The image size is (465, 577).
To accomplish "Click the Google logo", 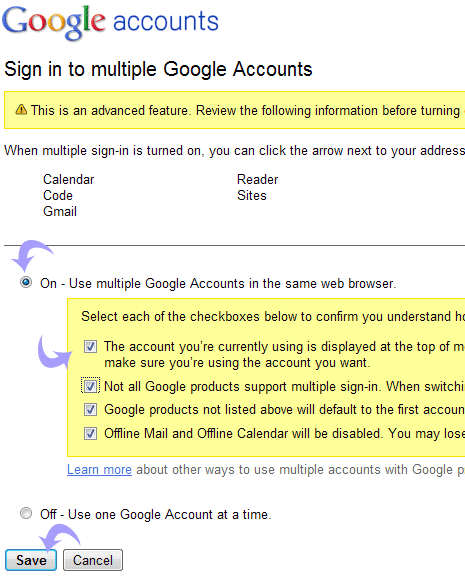I will (54, 22).
